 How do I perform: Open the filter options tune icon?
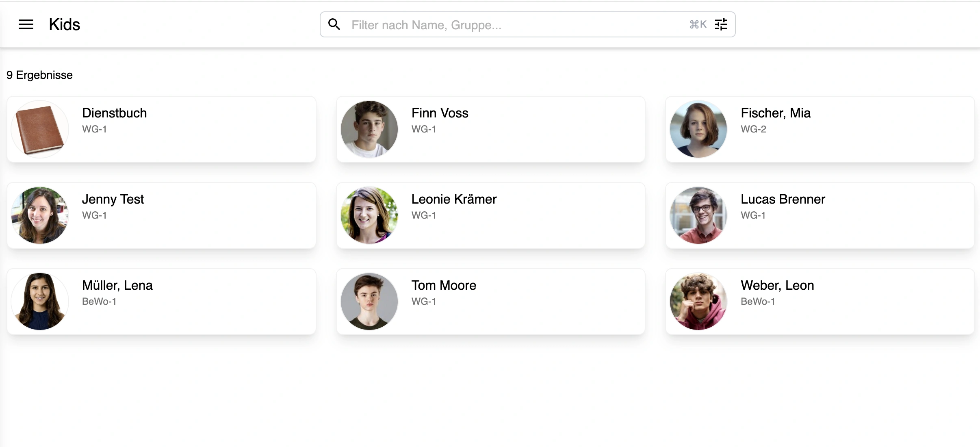click(721, 24)
